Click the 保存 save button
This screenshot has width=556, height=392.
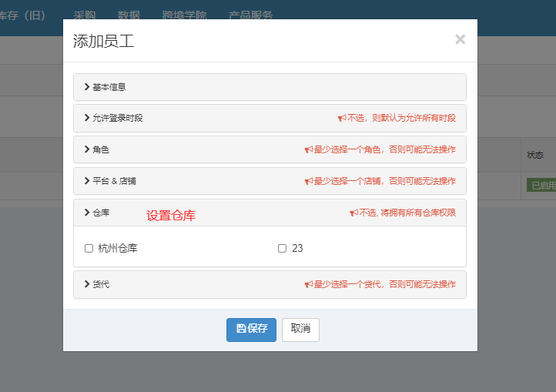point(251,329)
